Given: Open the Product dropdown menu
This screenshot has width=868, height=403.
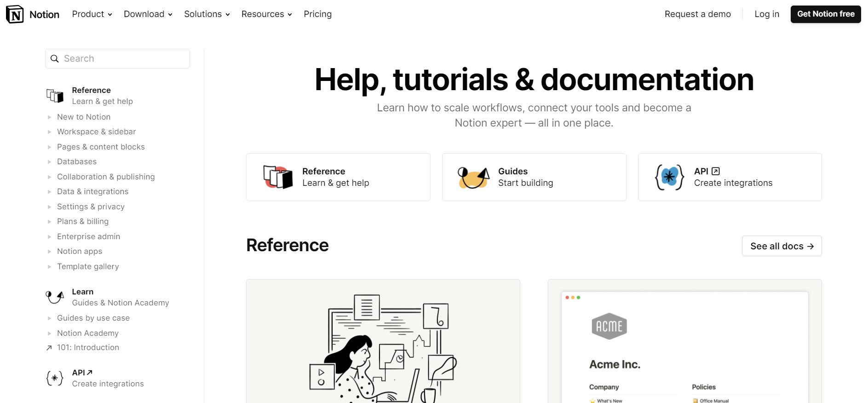Looking at the screenshot, I should tap(92, 14).
